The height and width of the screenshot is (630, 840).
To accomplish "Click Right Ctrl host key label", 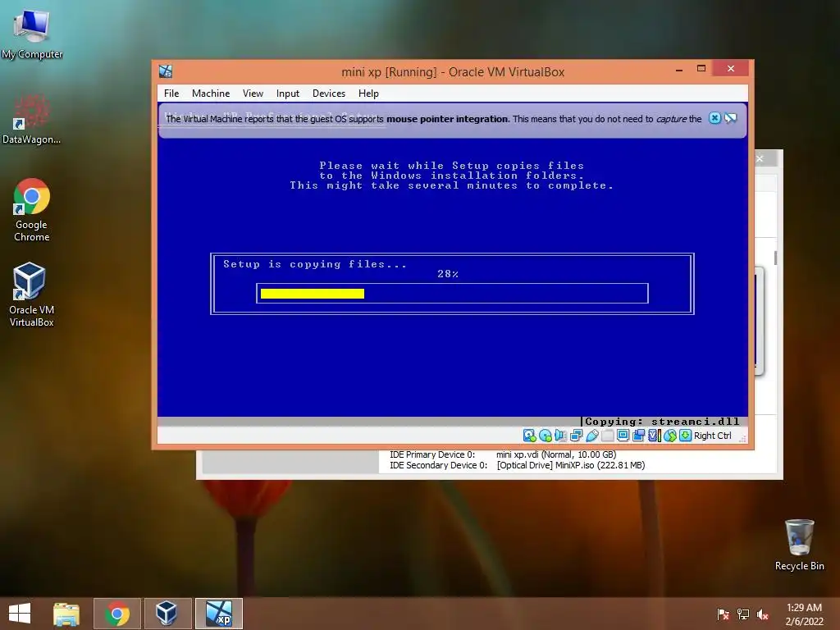I will (713, 436).
